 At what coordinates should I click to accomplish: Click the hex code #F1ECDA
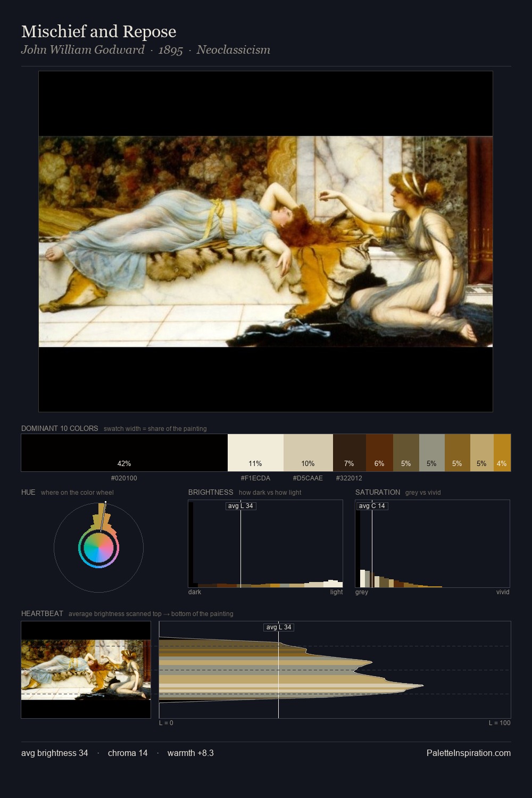(255, 478)
